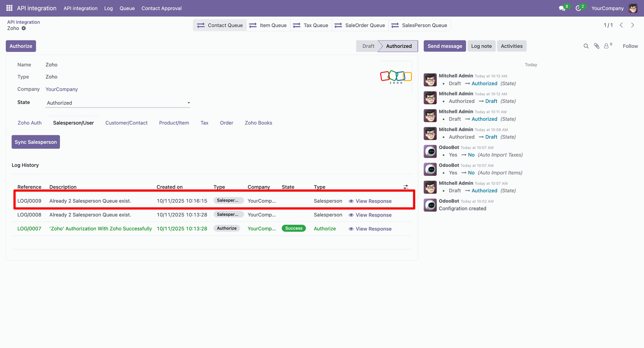Switch to the Tax tab

click(204, 123)
